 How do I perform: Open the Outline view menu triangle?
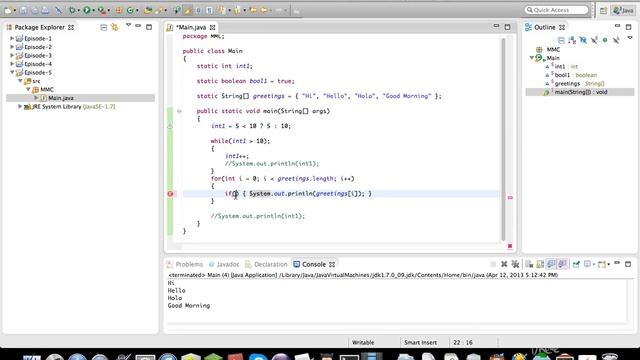click(x=630, y=38)
